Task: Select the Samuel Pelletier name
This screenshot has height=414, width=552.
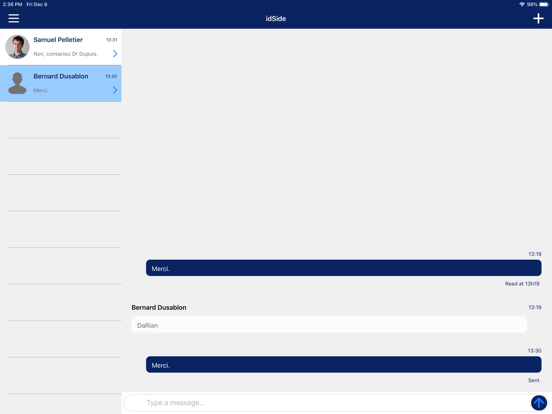Action: (58, 40)
